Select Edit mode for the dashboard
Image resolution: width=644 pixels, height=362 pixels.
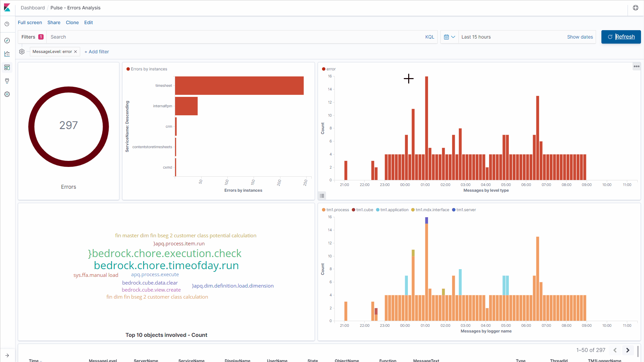[88, 22]
